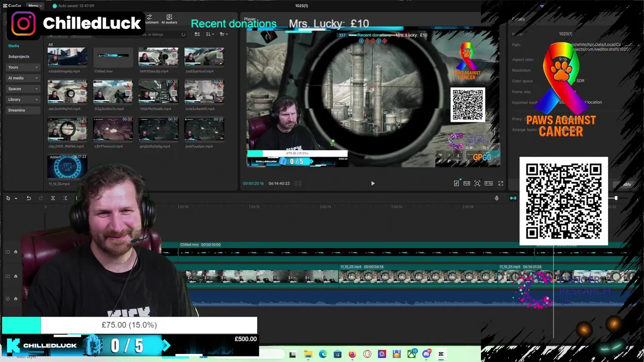Switch media view to grid layout icon
The image size is (644, 362).
[x=197, y=34]
